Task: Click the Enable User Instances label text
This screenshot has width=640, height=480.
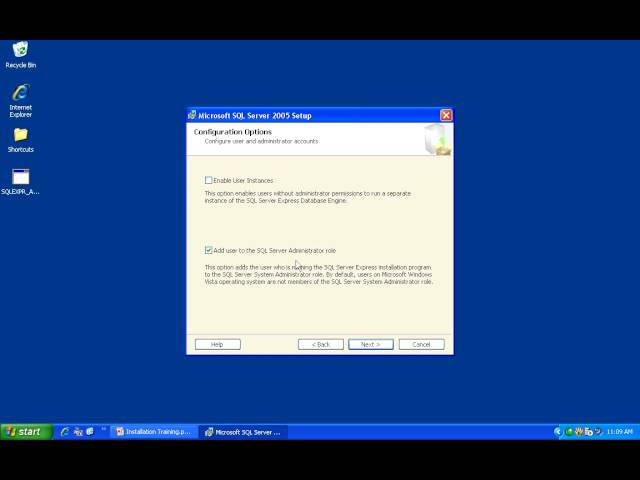Action: coord(243,180)
